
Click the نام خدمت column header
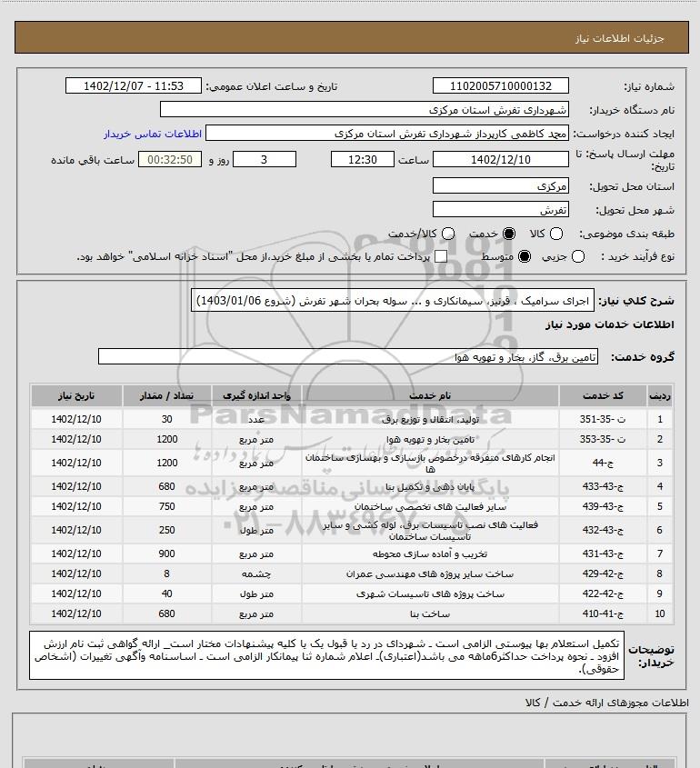coord(430,395)
